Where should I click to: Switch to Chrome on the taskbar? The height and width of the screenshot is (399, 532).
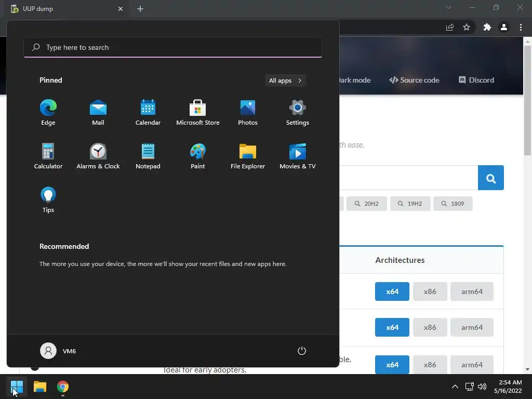pyautogui.click(x=63, y=387)
